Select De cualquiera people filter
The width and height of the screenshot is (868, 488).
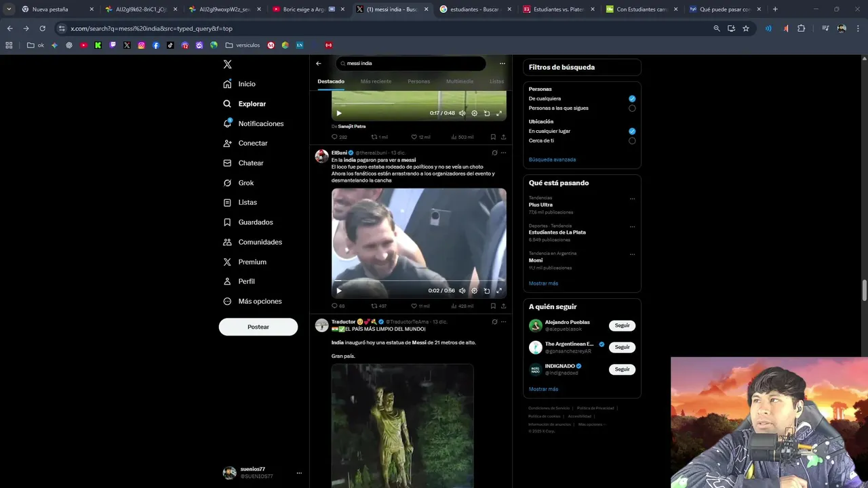click(x=632, y=99)
